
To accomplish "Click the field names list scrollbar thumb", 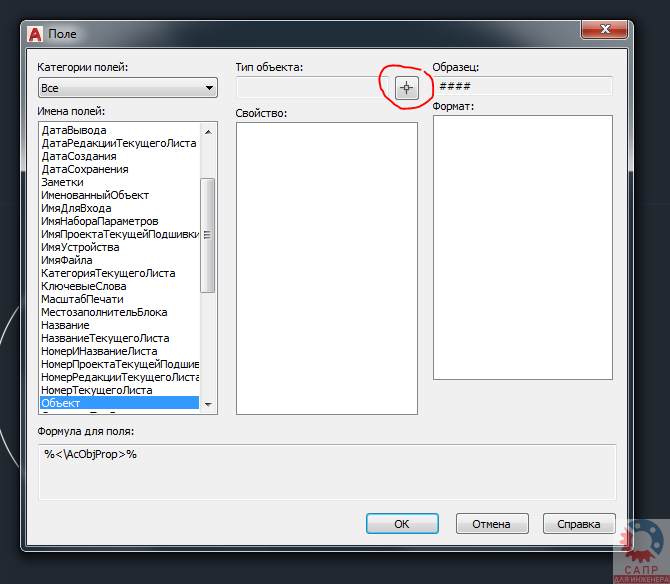I will [x=207, y=235].
